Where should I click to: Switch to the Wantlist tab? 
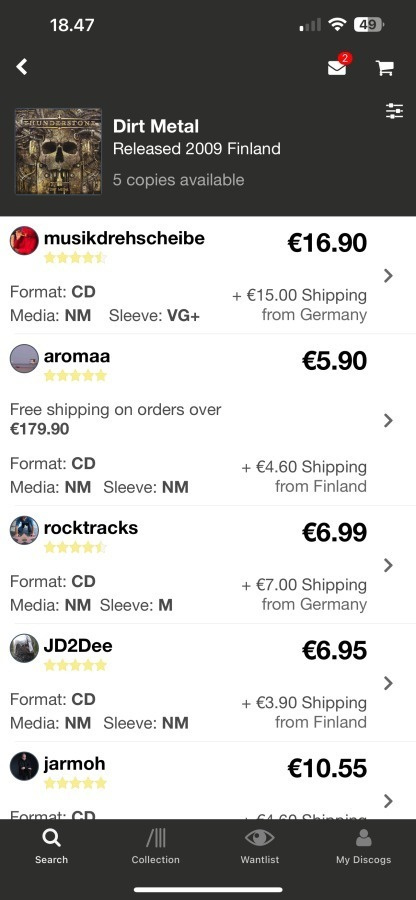pyautogui.click(x=259, y=847)
